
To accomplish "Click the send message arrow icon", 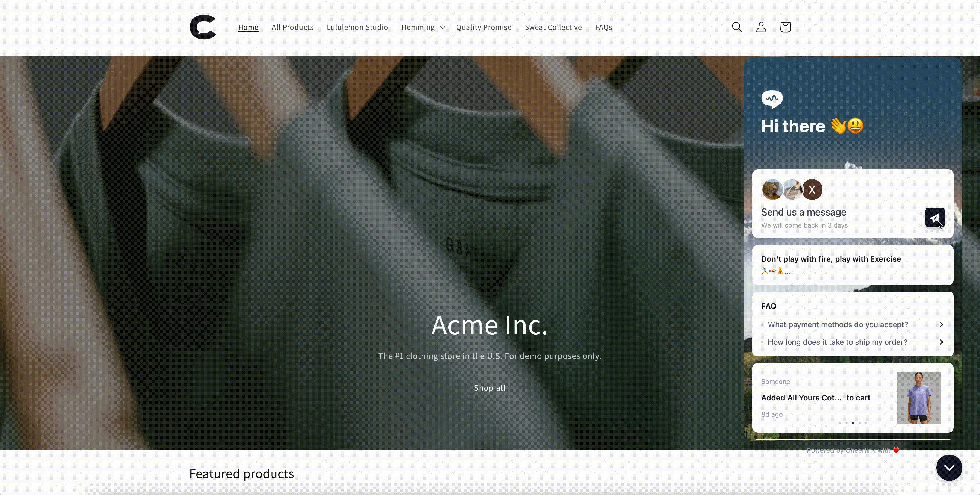I will [935, 217].
